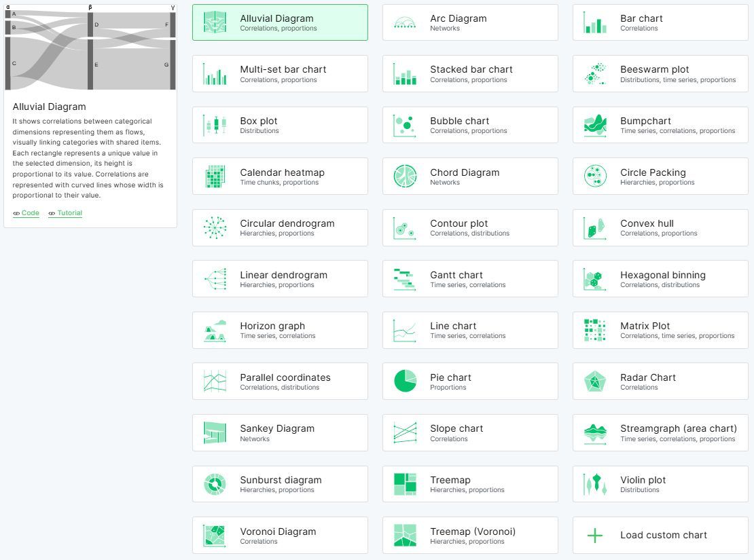Click the Sankey Diagram icon
This screenshot has width=754, height=560.
click(215, 432)
